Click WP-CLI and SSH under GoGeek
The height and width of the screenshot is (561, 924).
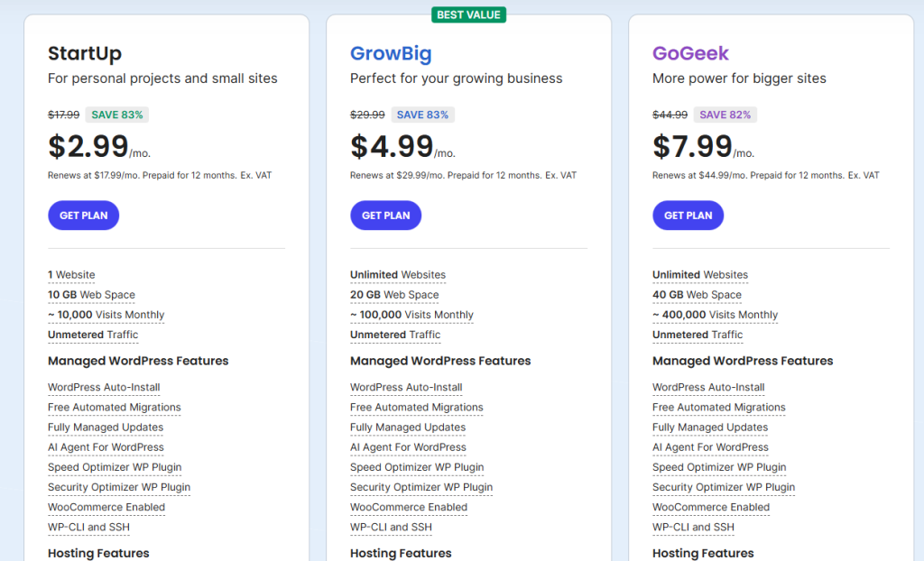(x=693, y=527)
